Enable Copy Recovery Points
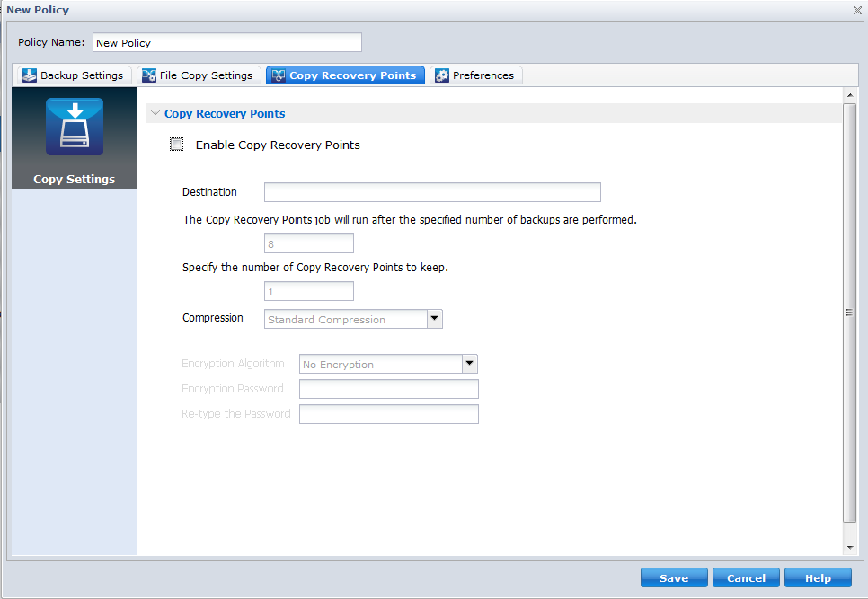The height and width of the screenshot is (599, 868). [x=176, y=144]
